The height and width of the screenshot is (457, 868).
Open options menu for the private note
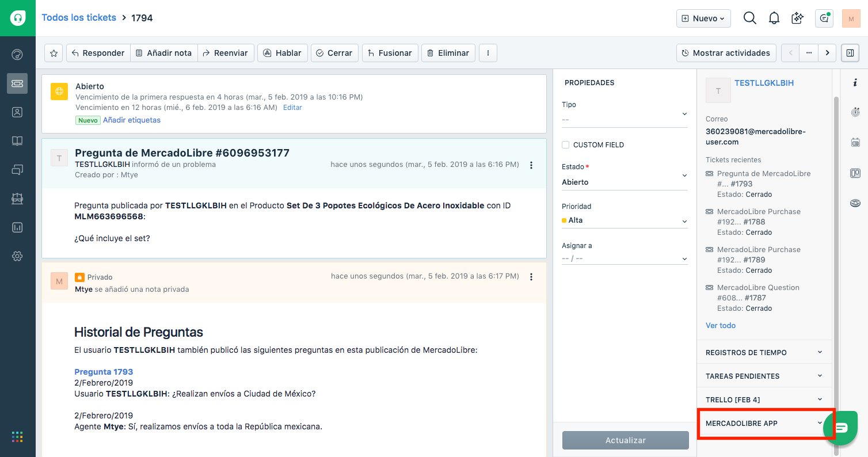(531, 277)
